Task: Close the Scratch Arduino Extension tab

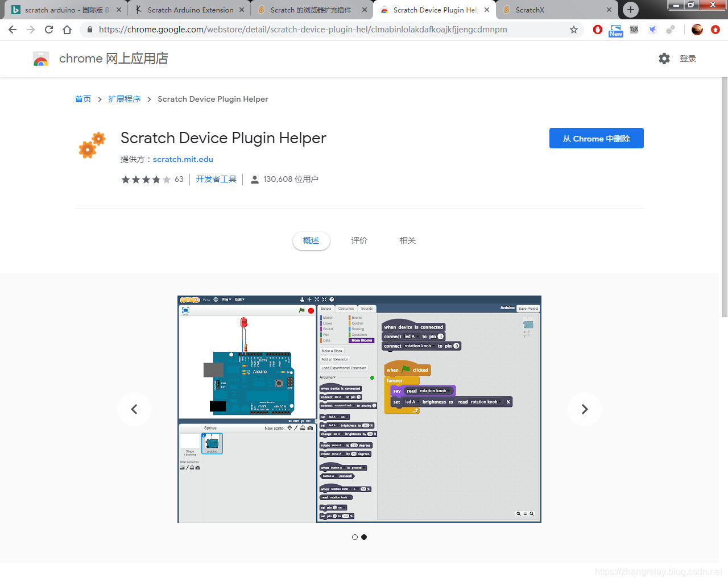Action: (x=241, y=10)
